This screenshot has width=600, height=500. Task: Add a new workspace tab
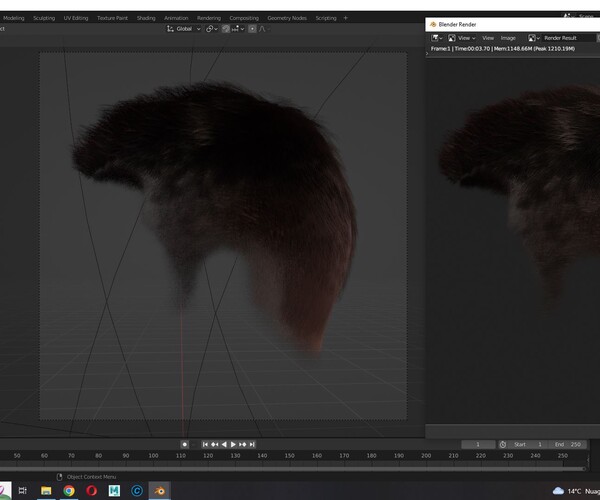tap(346, 18)
